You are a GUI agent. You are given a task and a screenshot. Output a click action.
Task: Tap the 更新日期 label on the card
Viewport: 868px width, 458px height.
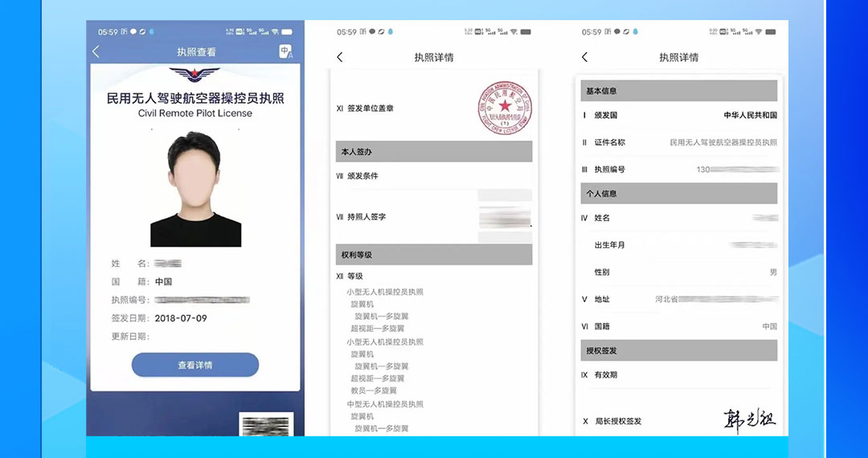point(131,337)
